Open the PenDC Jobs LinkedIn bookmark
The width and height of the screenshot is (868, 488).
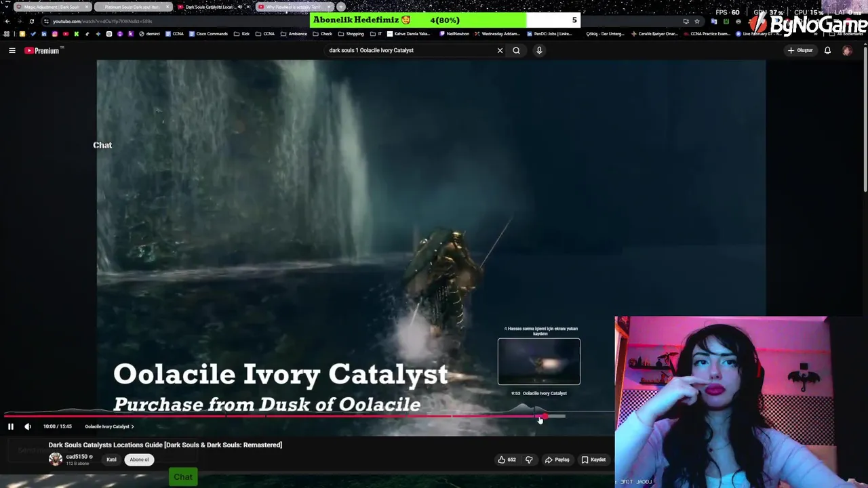(x=549, y=34)
